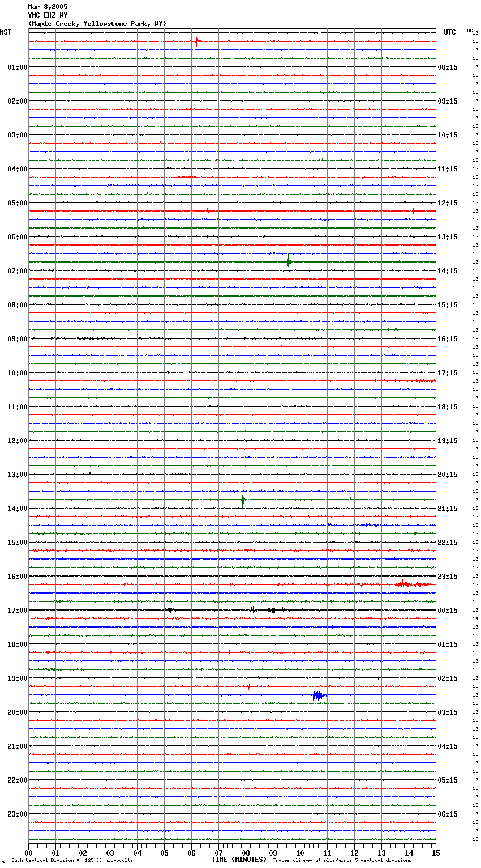Click the "04:15" UTC time label

point(448,746)
